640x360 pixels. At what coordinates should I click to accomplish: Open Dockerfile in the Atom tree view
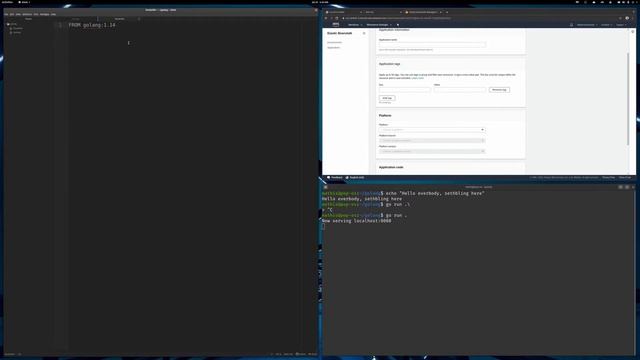pyautogui.click(x=17, y=28)
